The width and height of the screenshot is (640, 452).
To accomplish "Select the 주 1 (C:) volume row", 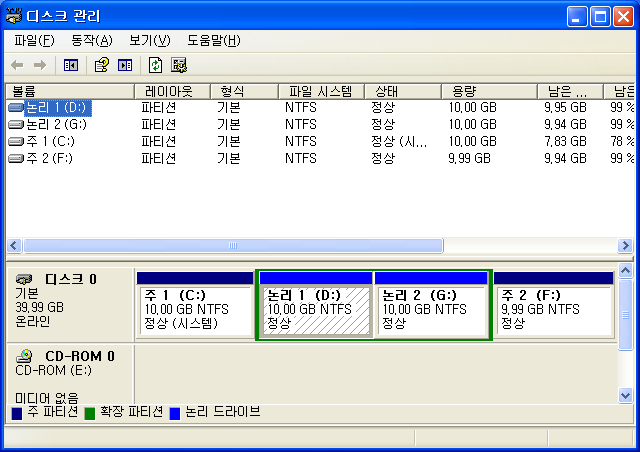I will pyautogui.click(x=320, y=141).
